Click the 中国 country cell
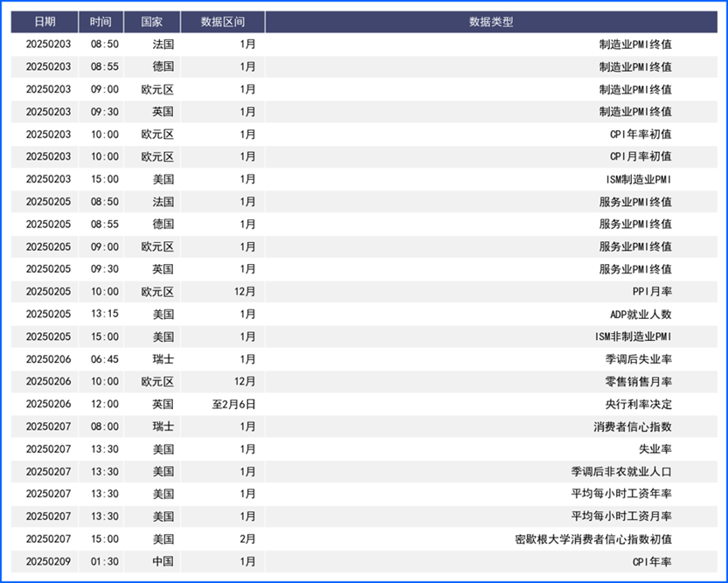Viewport: 728px width, 583px height. pos(163,561)
